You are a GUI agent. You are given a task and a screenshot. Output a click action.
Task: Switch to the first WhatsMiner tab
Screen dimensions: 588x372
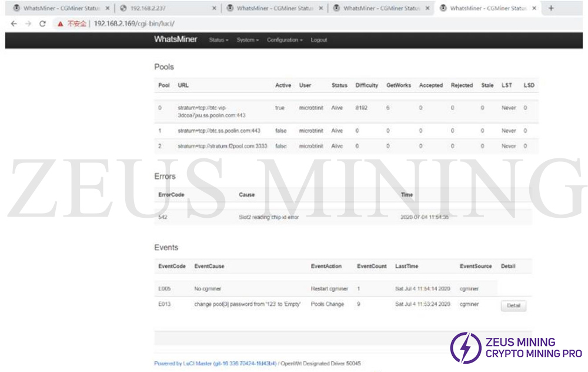(56, 8)
